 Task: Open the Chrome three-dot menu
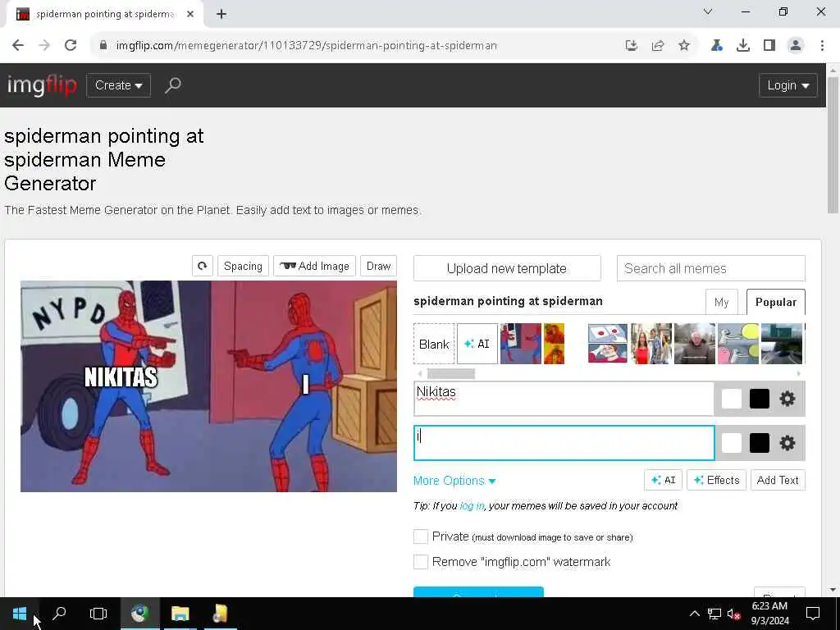(822, 46)
